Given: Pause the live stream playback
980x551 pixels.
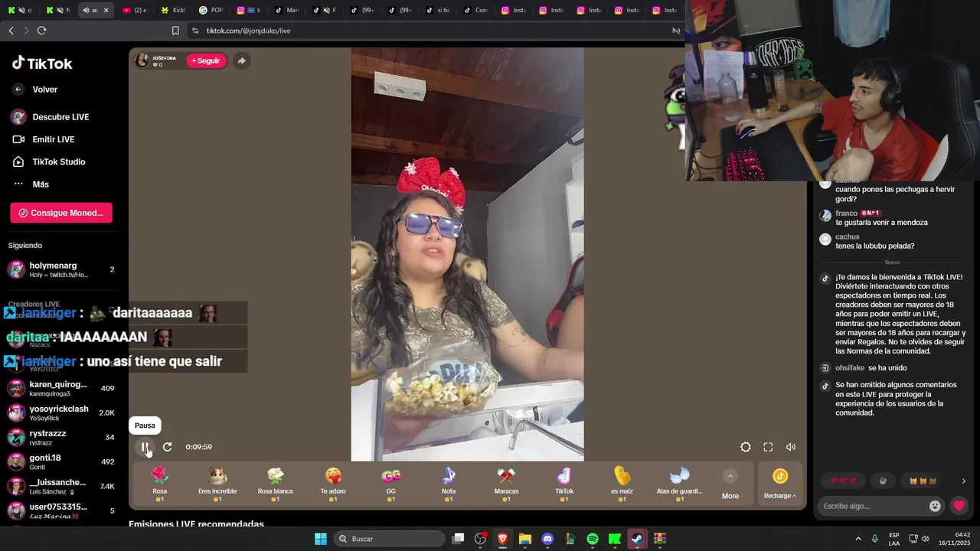Looking at the screenshot, I should point(145,447).
